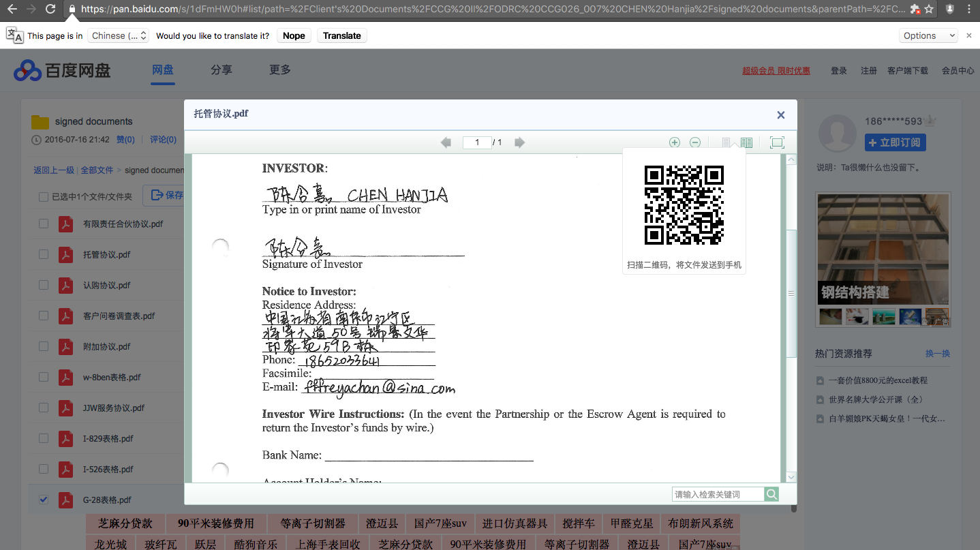Image resolution: width=980 pixels, height=550 pixels.
Task: Click the PDF icon beside 有限责任合伙协议.pdf
Action: coord(65,224)
